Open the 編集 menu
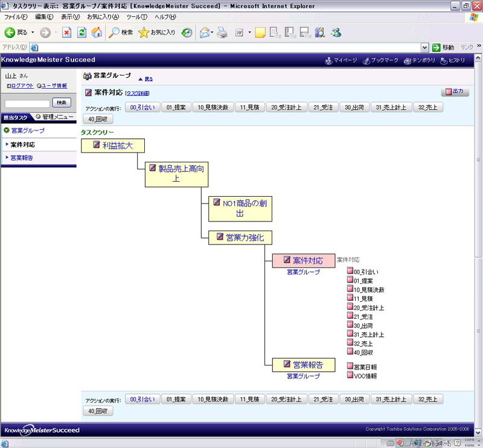Screen dimensions: 483x448 click(x=44, y=17)
